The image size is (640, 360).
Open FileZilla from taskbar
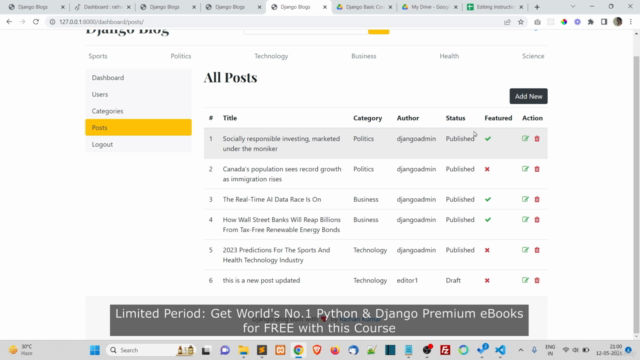click(x=445, y=350)
